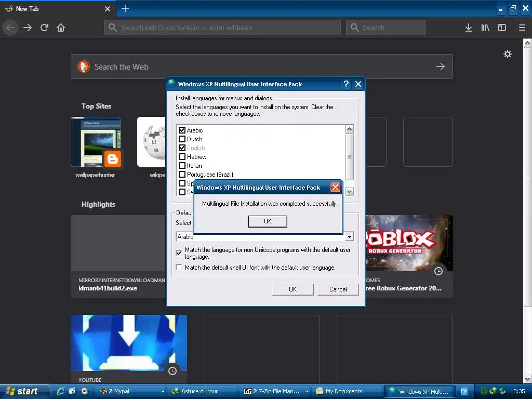The height and width of the screenshot is (399, 532).
Task: Click language list scroll down arrow
Action: tap(349, 192)
